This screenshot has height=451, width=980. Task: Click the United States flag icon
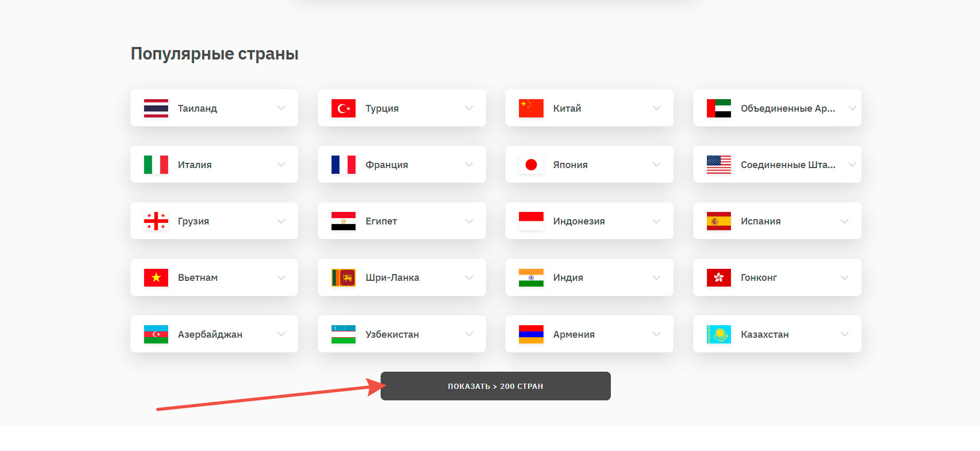(719, 164)
